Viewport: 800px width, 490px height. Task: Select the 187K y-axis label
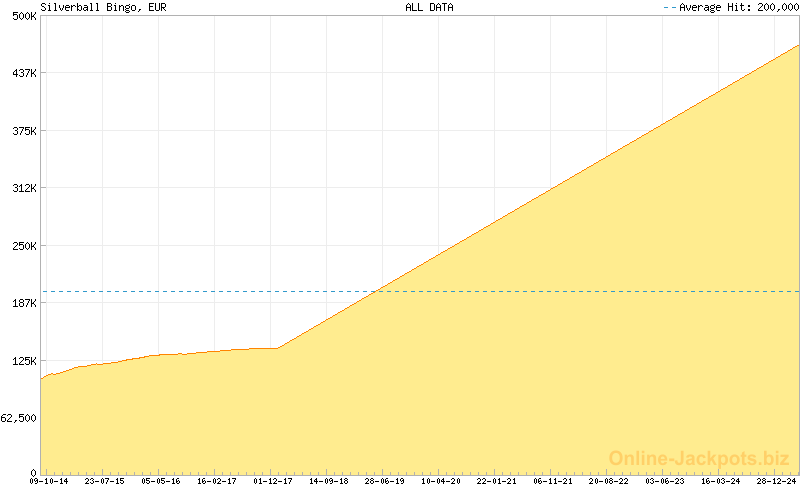tap(24, 303)
